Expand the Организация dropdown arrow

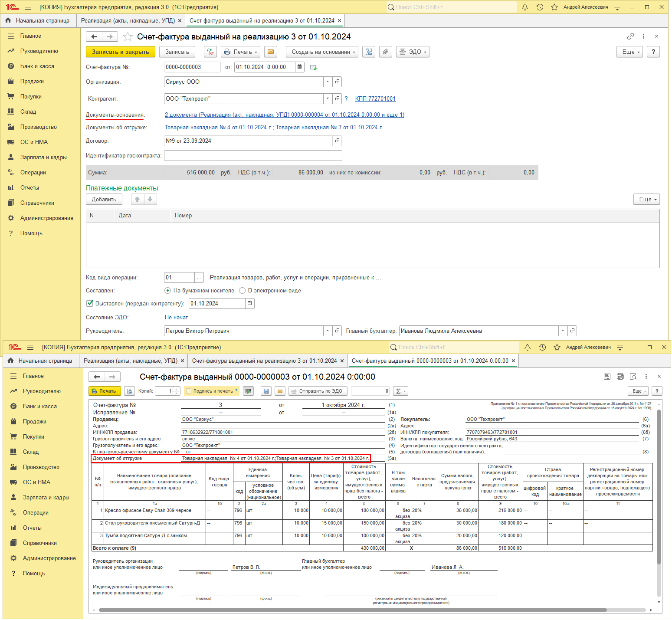[328, 82]
